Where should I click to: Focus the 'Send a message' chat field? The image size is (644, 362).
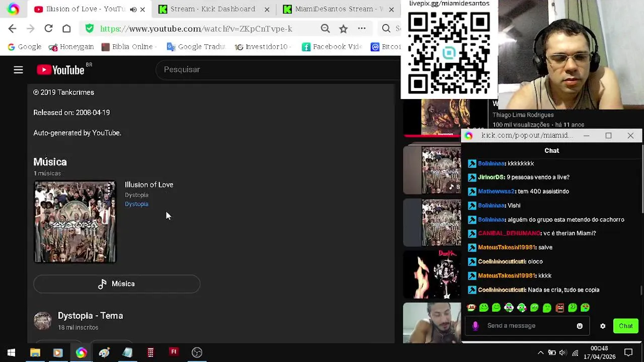pyautogui.click(x=527, y=326)
